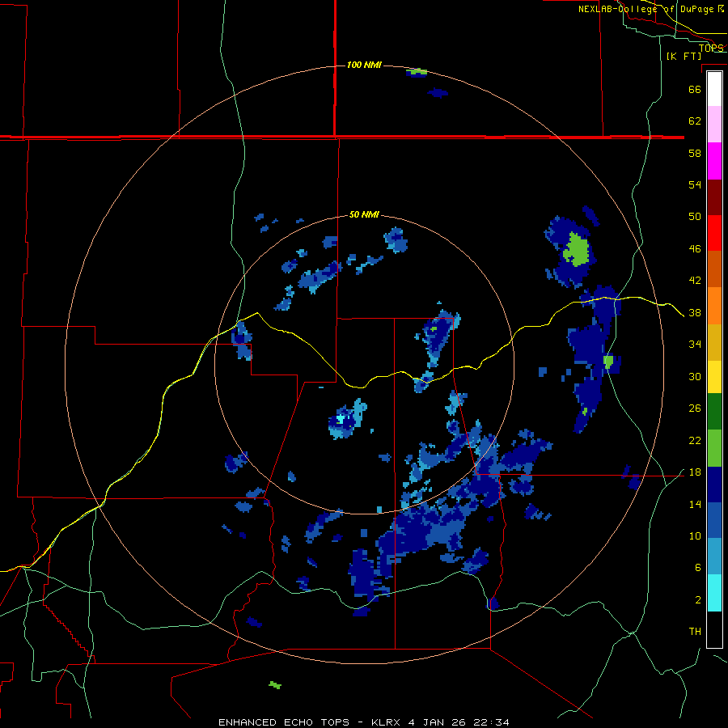
Task: Click the cyan core echo near radar center
Action: (x=341, y=419)
